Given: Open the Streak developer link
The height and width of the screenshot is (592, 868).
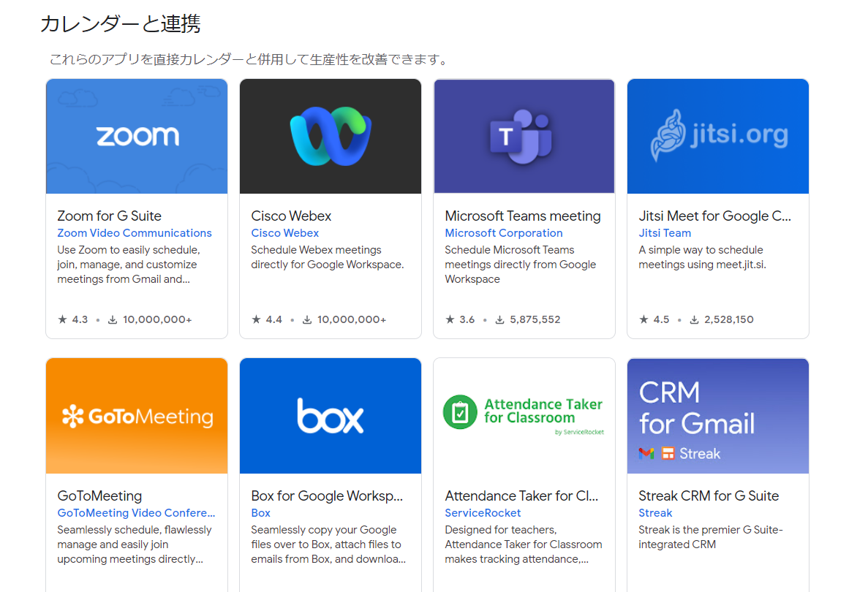Looking at the screenshot, I should point(655,513).
